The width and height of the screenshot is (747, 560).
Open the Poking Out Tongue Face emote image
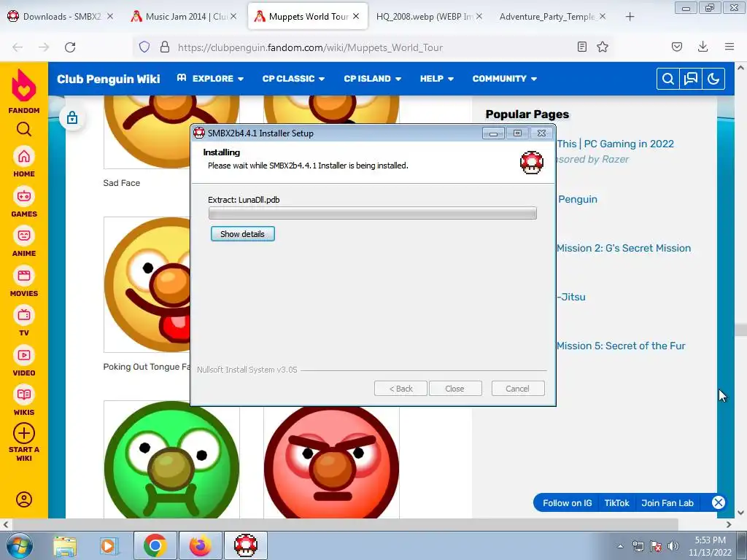click(x=147, y=285)
